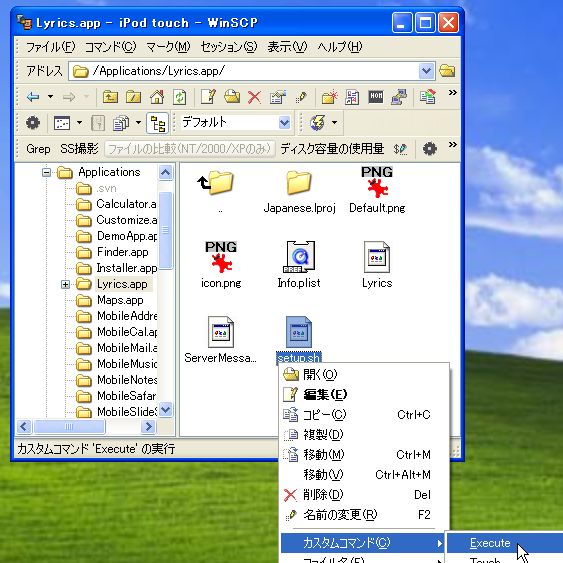The image size is (563, 563).
Task: Open the Japanese.lproj folder
Action: tap(299, 192)
